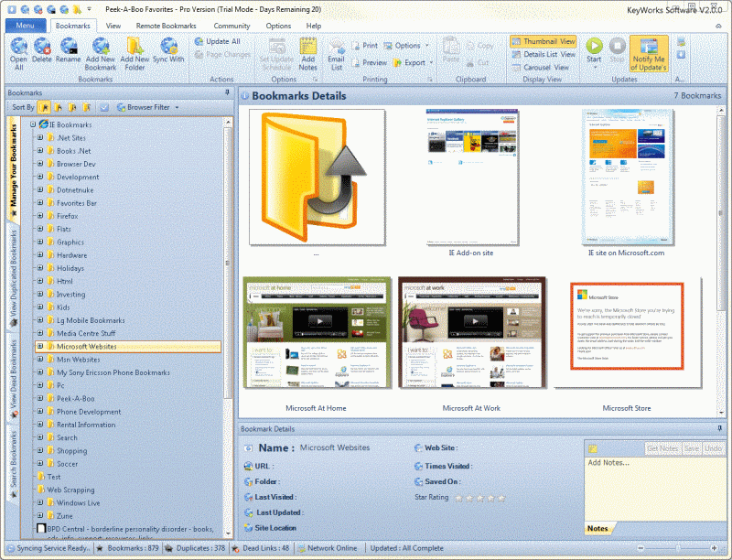The width and height of the screenshot is (732, 560).
Task: Click the Undo notes button
Action: click(713, 448)
